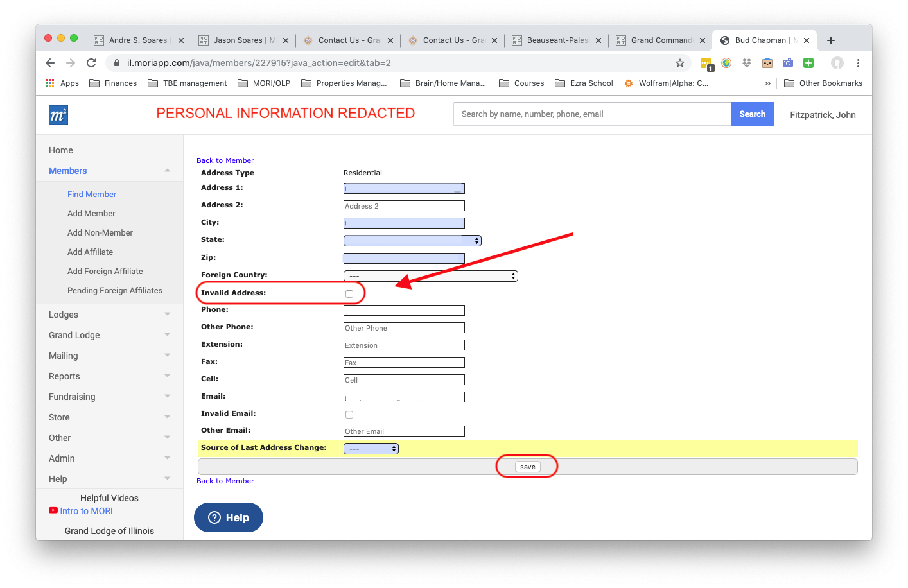The width and height of the screenshot is (908, 588).
Task: Select Add Member in the sidebar
Action: click(91, 214)
